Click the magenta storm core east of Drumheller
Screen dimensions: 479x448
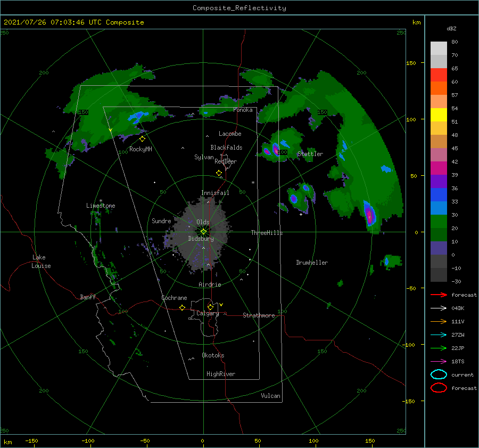pyautogui.click(x=370, y=214)
